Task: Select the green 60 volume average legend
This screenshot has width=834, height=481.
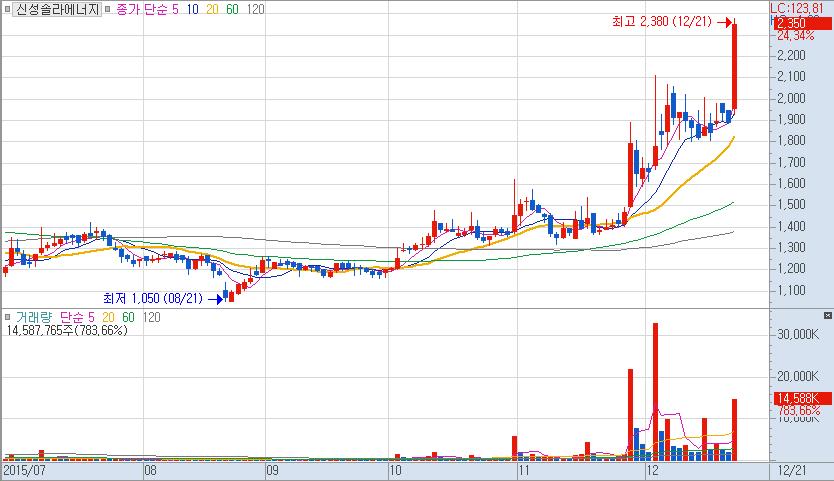Action: 128,317
